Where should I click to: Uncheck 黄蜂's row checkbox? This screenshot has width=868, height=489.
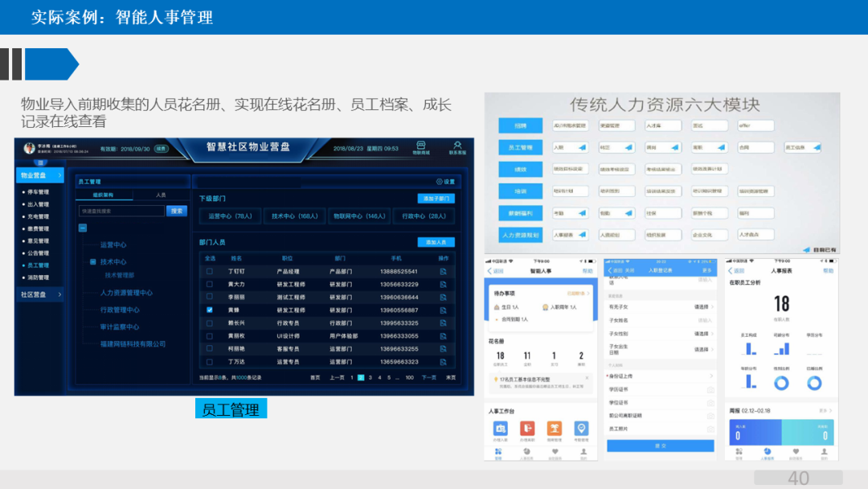coord(210,310)
